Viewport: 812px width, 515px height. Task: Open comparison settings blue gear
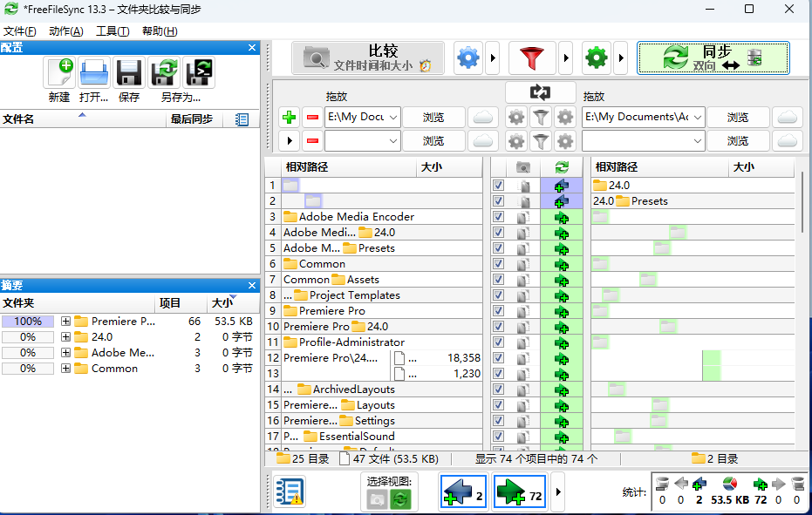pos(468,58)
